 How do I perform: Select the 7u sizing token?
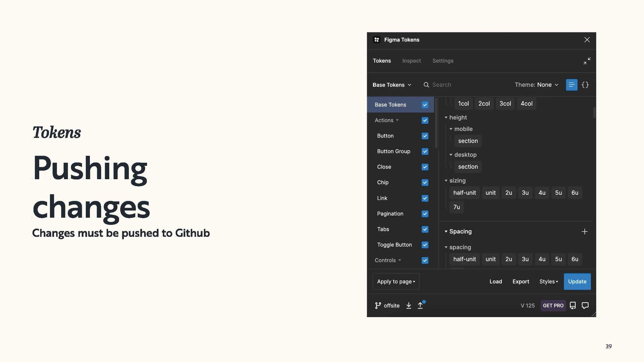(x=456, y=207)
